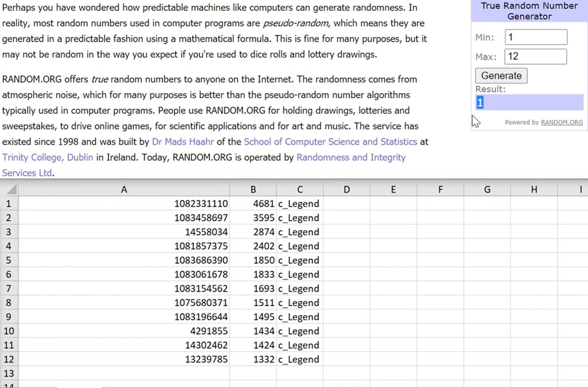Open Randomness and Integrity link
Screen dimensions: 588x388
[x=351, y=157]
